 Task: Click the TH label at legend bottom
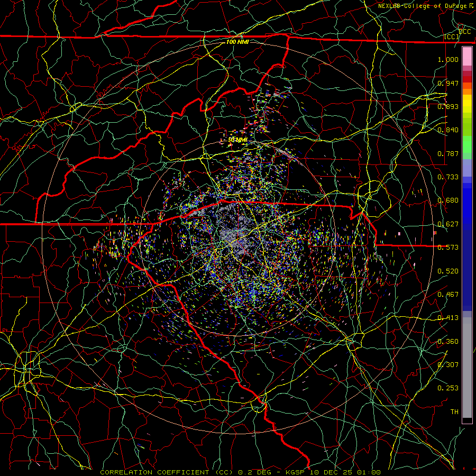(x=454, y=412)
